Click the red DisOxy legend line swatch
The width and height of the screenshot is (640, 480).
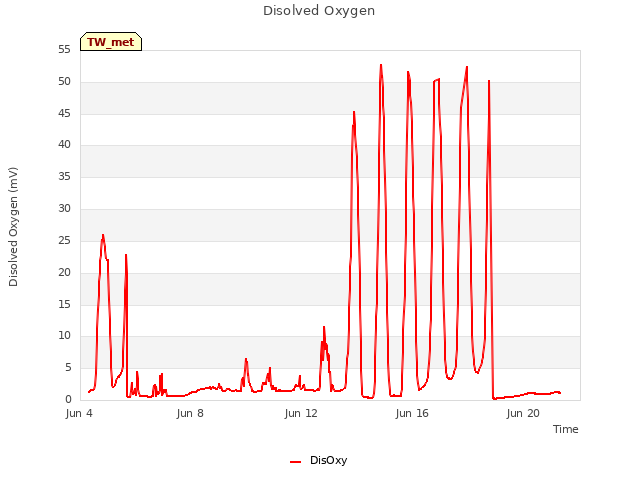point(296,462)
